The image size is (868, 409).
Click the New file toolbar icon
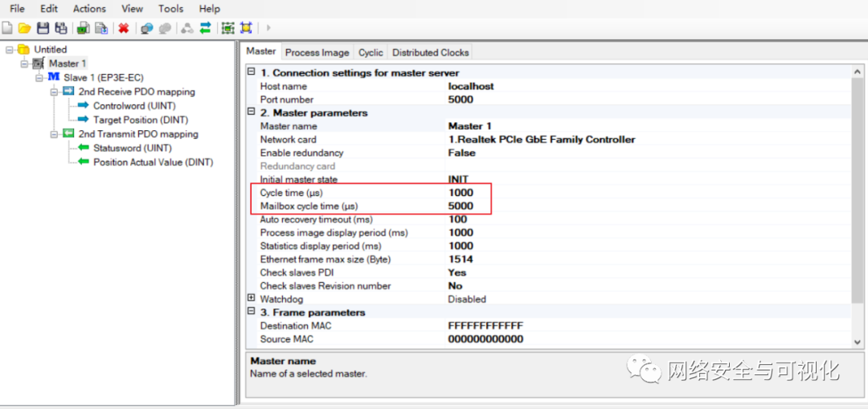pos(7,28)
